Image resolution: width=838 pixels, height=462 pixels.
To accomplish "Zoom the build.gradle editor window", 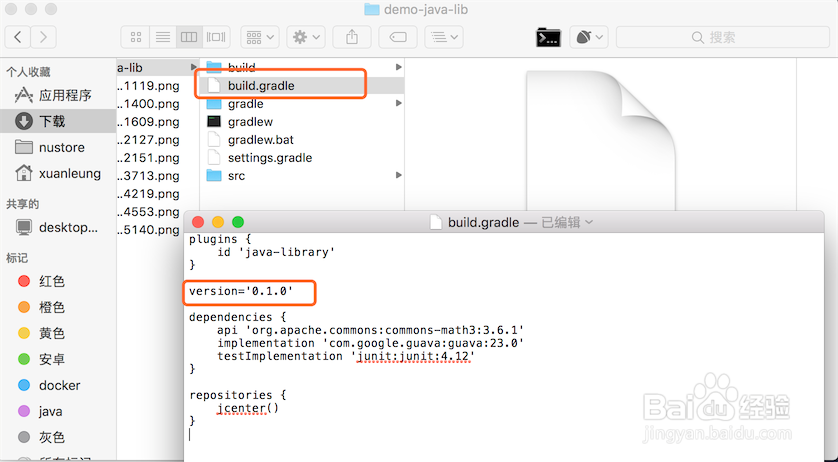I will pos(238,222).
